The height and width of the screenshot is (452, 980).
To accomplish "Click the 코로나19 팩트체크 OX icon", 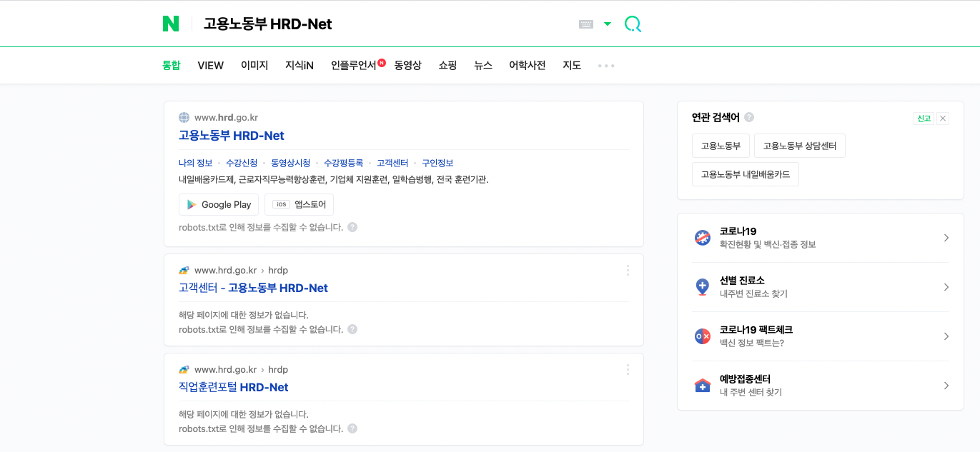I will tap(703, 336).
